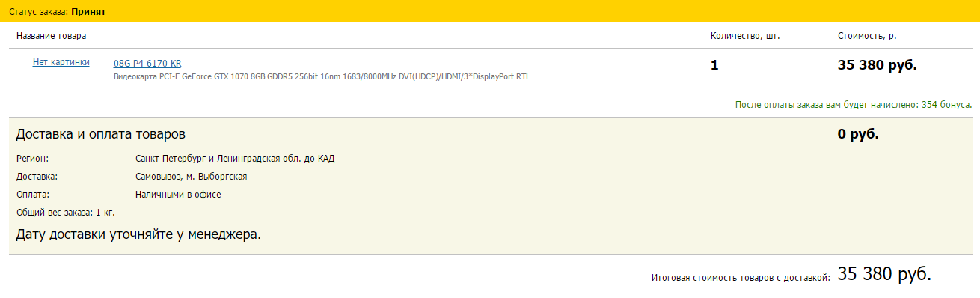Click the delivery cost 0 руб.

pyautogui.click(x=858, y=134)
